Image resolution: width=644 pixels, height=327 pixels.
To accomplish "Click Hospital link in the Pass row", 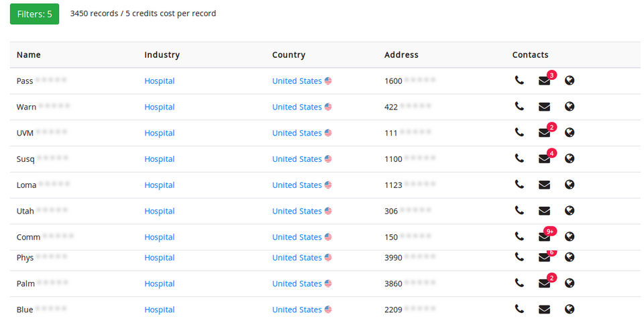I will (x=160, y=81).
